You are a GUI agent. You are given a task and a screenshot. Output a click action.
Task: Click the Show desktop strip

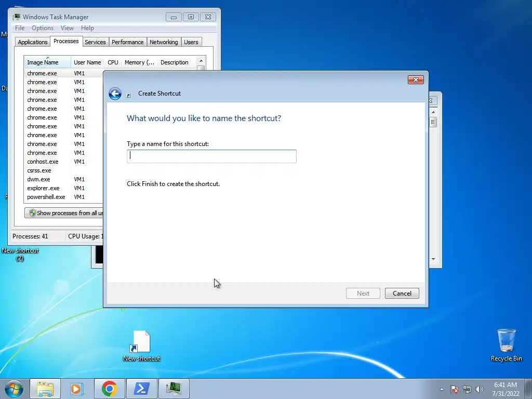point(528,389)
